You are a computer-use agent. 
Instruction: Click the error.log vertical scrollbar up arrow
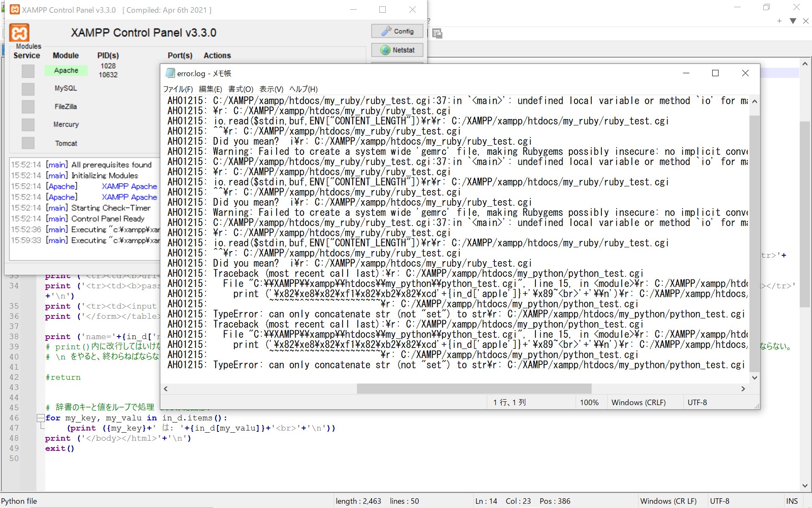[x=754, y=102]
